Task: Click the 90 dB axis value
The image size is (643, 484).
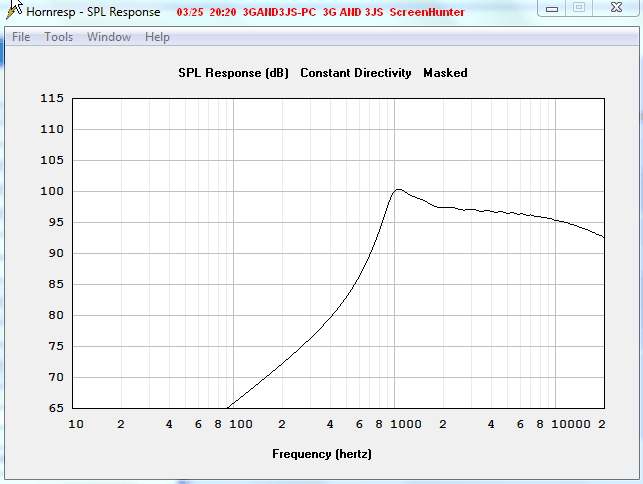Action: pyautogui.click(x=56, y=253)
